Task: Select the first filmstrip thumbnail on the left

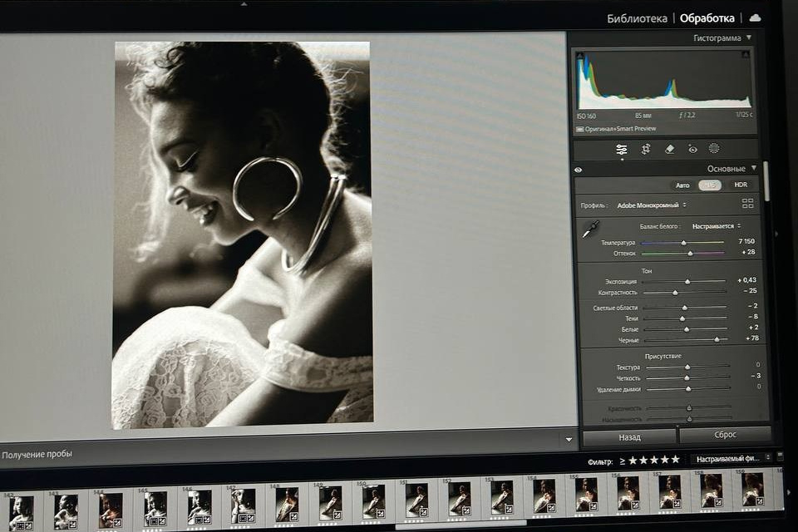Action: pyautogui.click(x=21, y=509)
